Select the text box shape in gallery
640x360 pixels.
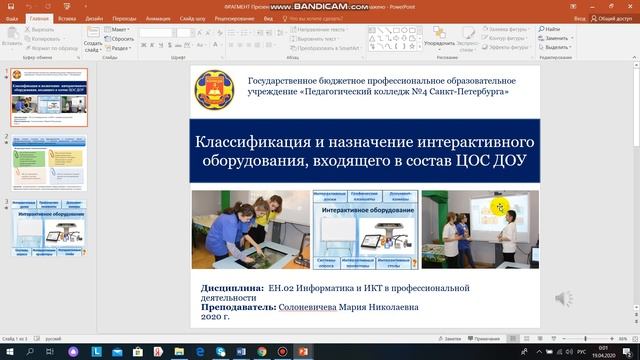pyautogui.click(x=372, y=30)
